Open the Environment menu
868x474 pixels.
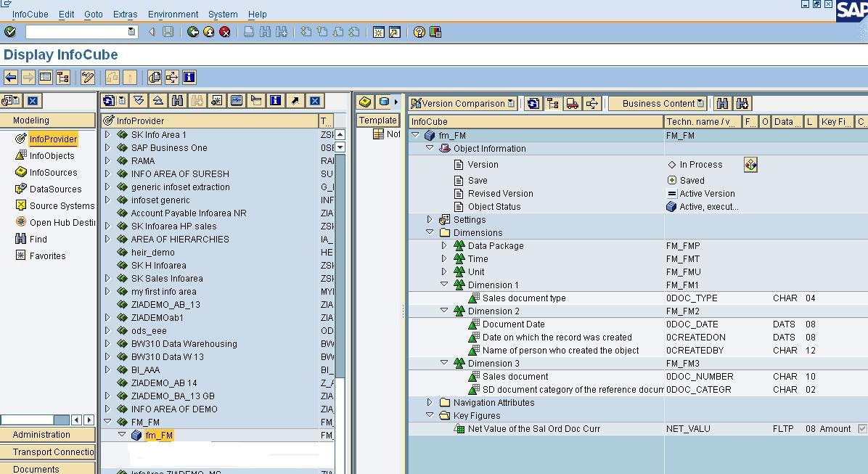pos(173,15)
